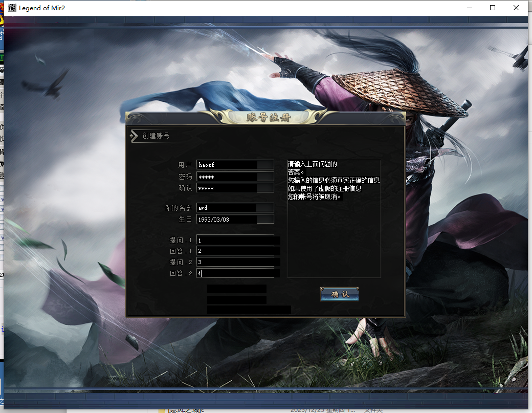The width and height of the screenshot is (532, 413).
Task: Maximize the Legend of Mir2 window
Action: click(493, 8)
